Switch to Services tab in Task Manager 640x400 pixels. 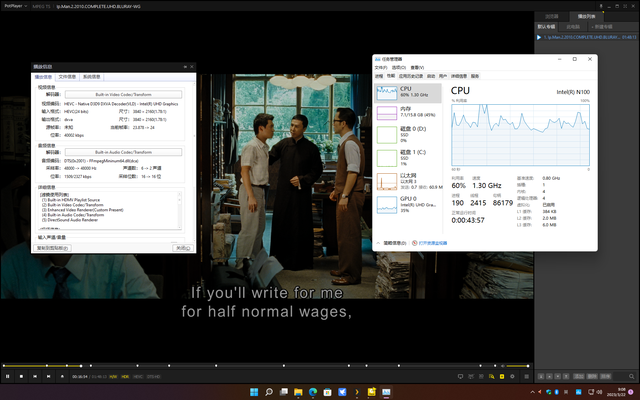pos(475,76)
